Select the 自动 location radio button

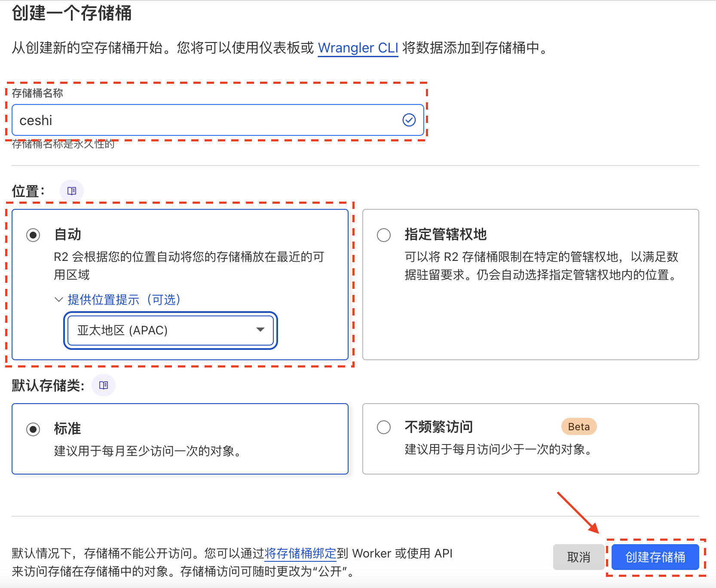[x=33, y=235]
